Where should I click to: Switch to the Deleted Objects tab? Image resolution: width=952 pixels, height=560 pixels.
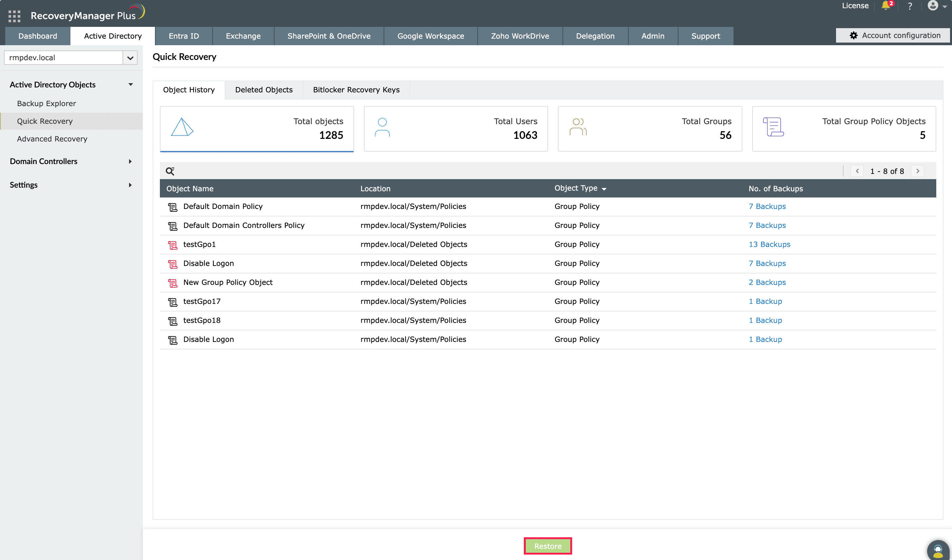(264, 90)
